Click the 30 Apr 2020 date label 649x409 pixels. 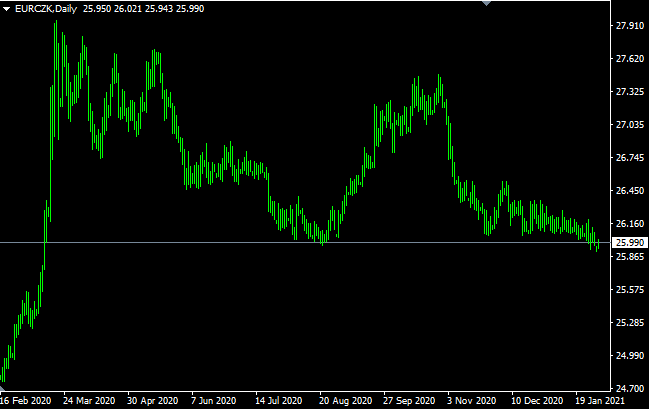pyautogui.click(x=152, y=401)
